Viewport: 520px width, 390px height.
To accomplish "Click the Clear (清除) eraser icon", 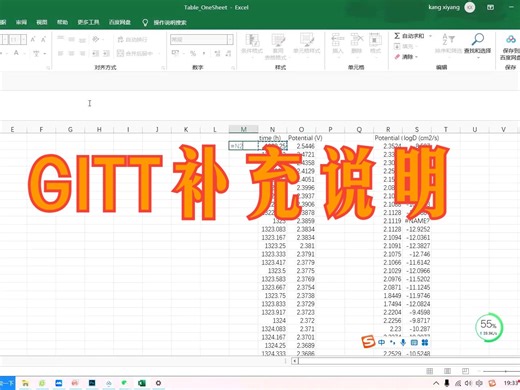I will tap(397, 57).
